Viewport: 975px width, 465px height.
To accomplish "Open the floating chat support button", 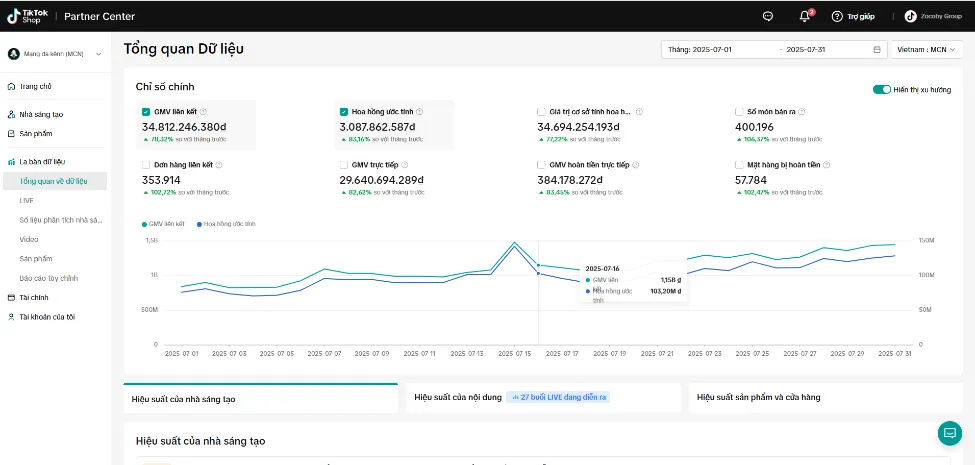I will coord(949,433).
